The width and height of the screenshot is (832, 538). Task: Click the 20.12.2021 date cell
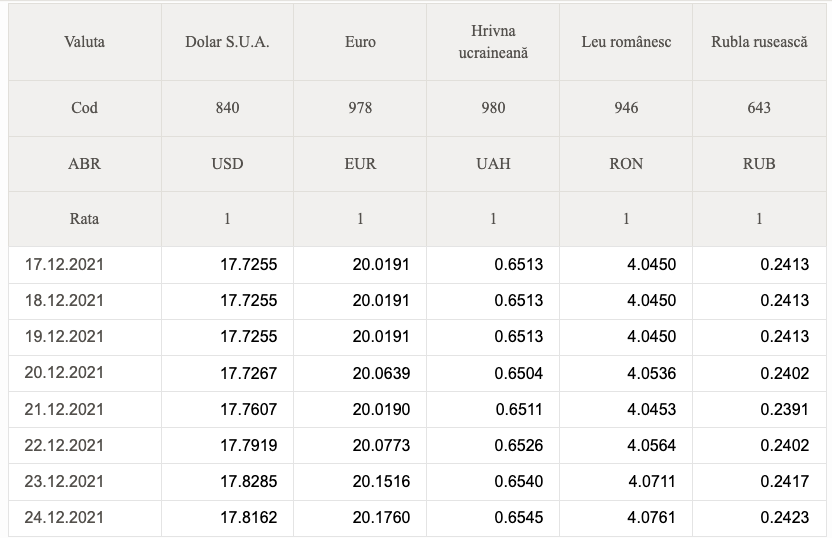click(64, 373)
